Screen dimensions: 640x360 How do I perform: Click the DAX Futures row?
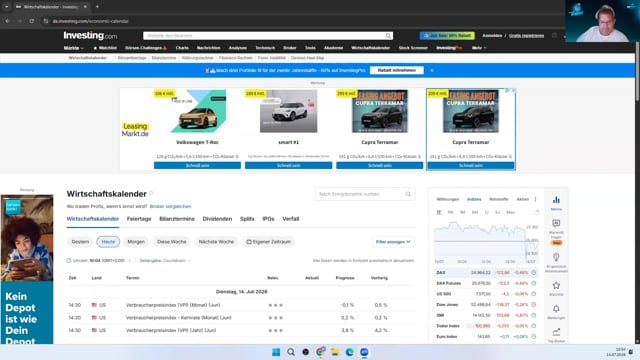486,283
